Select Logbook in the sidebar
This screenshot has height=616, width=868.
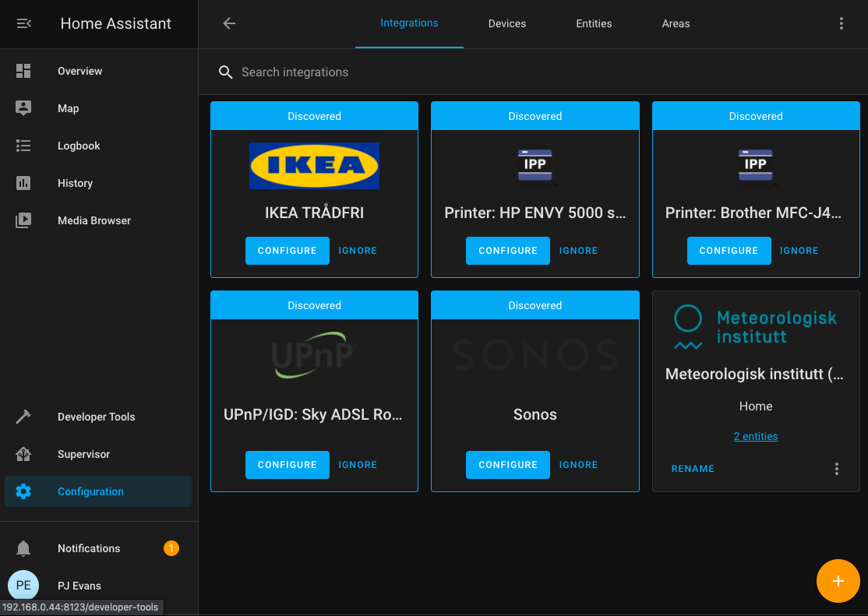[98, 146]
